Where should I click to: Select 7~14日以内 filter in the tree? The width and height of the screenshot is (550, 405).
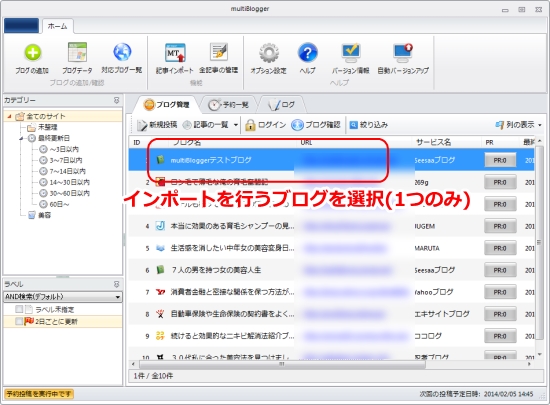[68, 171]
